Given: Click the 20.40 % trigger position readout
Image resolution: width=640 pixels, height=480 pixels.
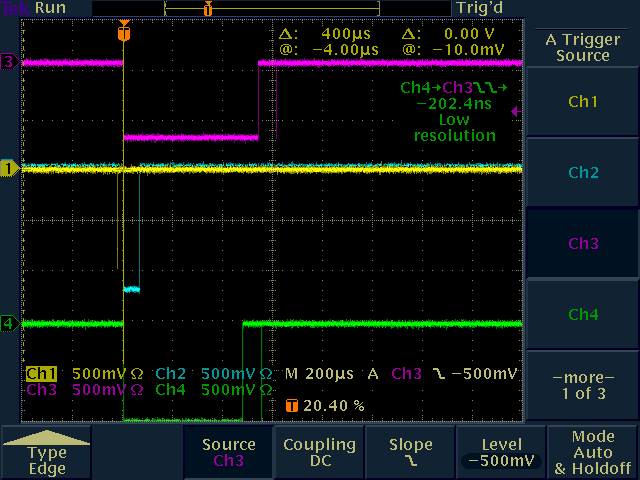Looking at the screenshot, I should pos(334,406).
